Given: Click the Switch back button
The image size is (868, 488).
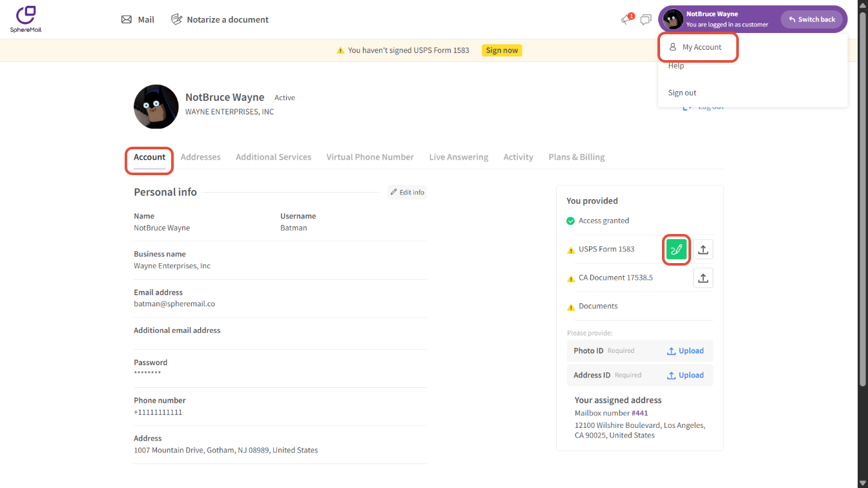Looking at the screenshot, I should click(x=812, y=19).
